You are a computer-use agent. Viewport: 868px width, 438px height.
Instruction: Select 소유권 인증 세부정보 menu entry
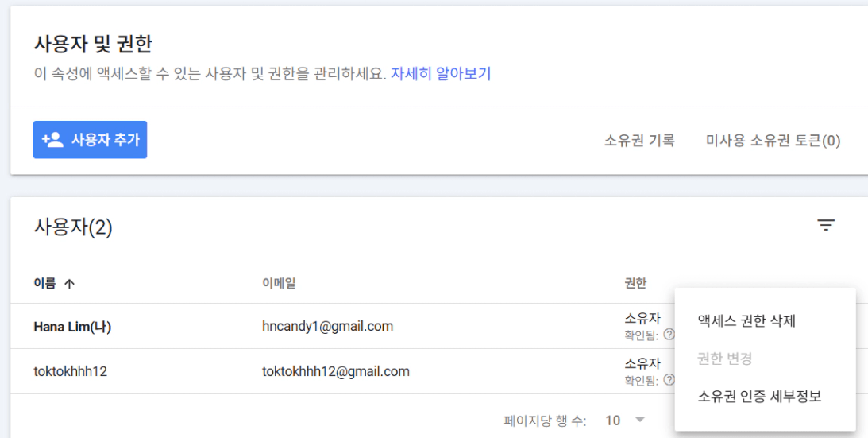[758, 396]
